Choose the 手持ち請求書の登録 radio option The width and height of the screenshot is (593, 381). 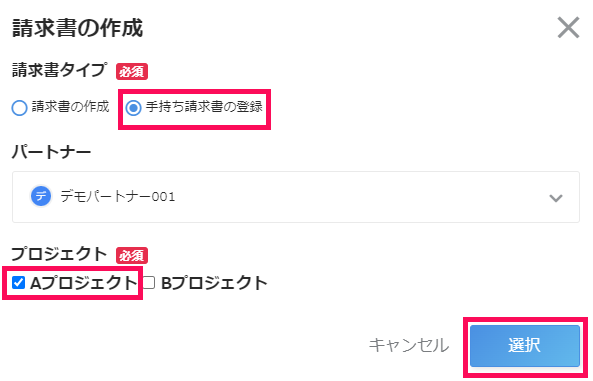coord(133,108)
